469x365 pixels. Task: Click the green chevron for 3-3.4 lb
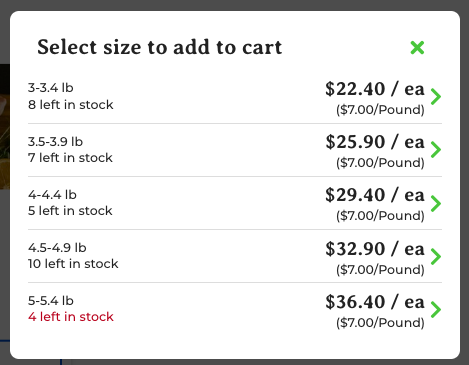click(x=436, y=97)
